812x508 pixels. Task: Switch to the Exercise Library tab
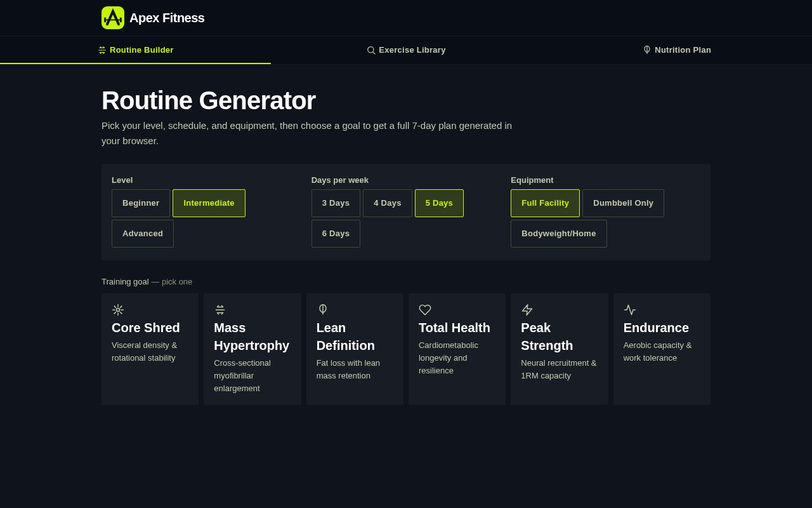click(406, 50)
